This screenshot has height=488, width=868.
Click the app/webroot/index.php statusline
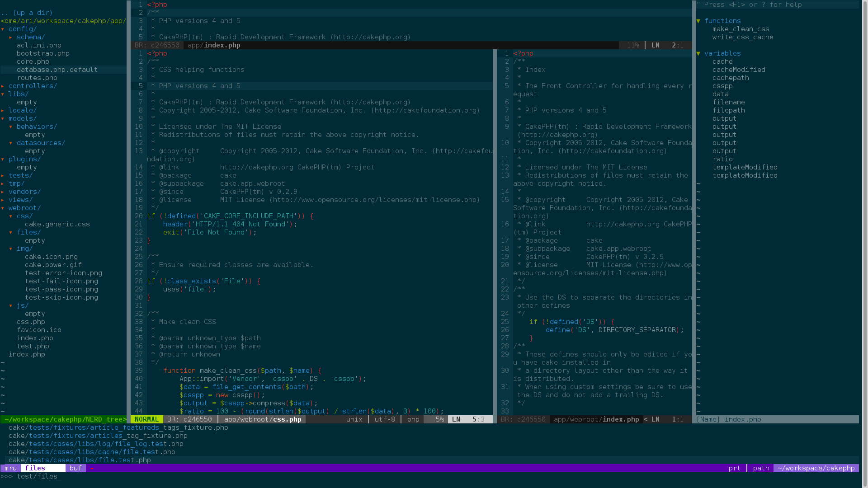coord(596,419)
